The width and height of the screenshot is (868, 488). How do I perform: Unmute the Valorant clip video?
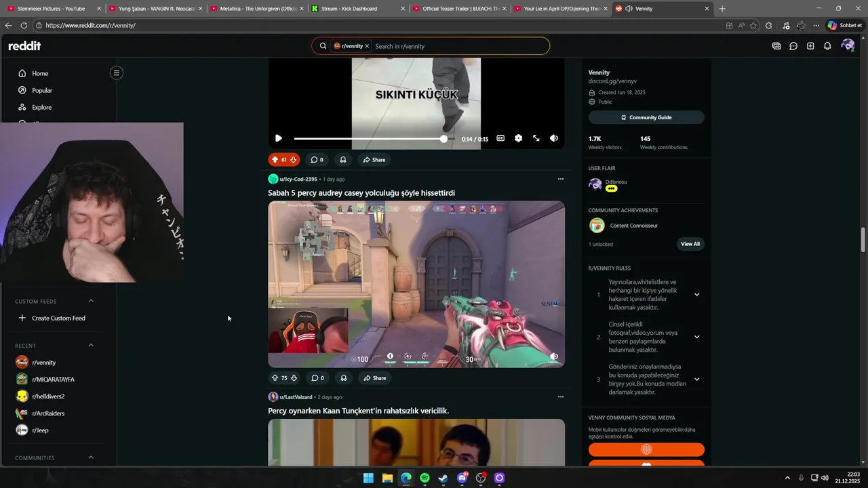554,357
